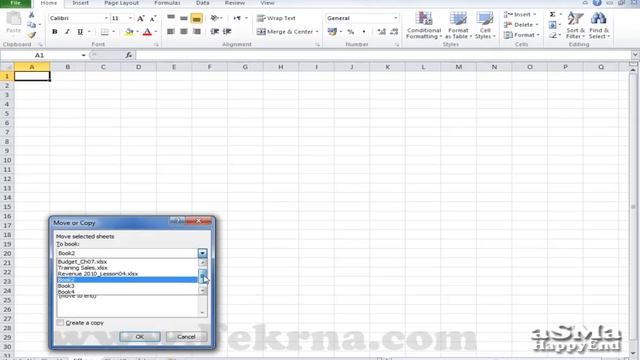Click the Clear eraser icon in Editing group
Screen dimensions: 640x360
pyautogui.click(x=552, y=35)
